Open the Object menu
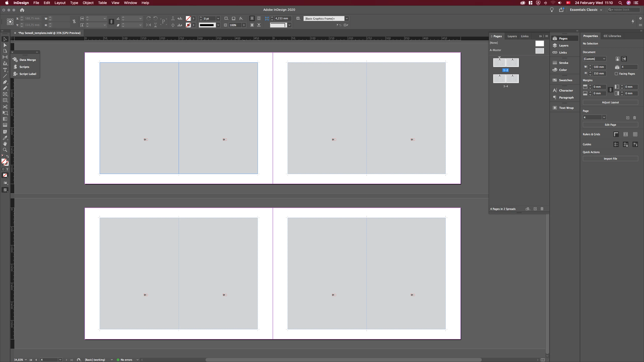Screen dimensions: 644x362 (x=88, y=3)
